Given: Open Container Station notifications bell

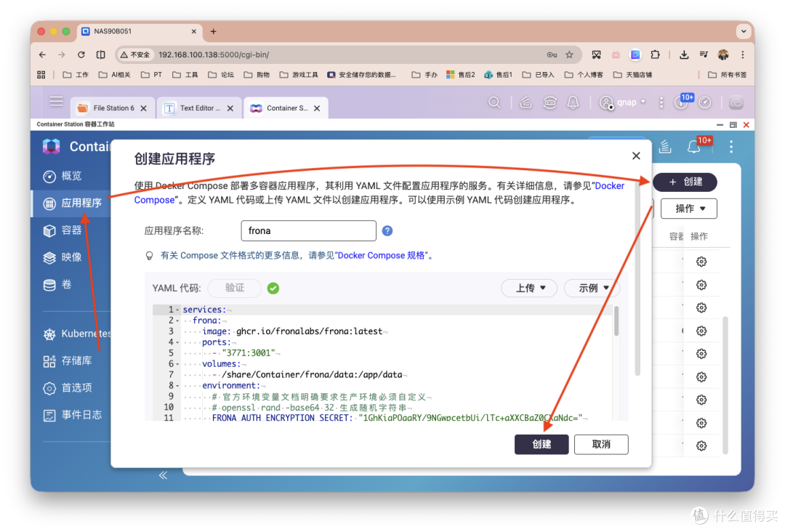Looking at the screenshot, I should [x=694, y=147].
